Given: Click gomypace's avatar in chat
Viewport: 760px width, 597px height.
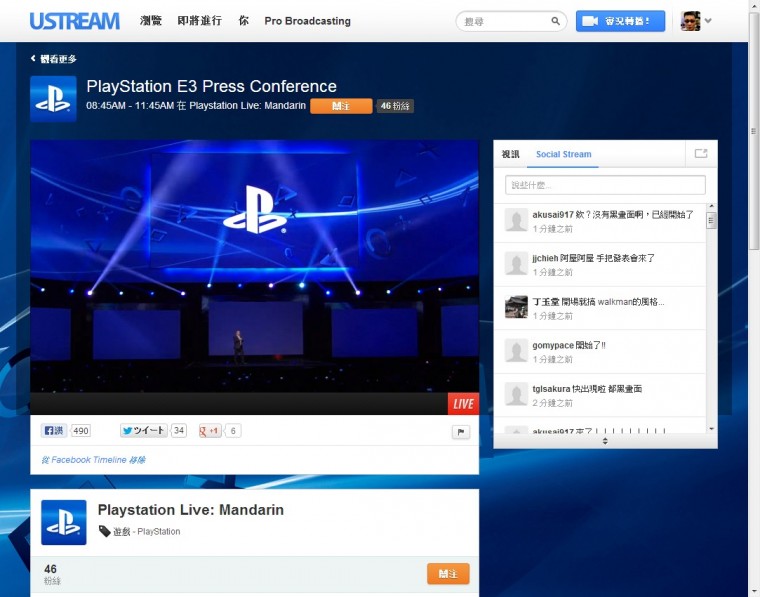Looking at the screenshot, I should click(x=516, y=350).
